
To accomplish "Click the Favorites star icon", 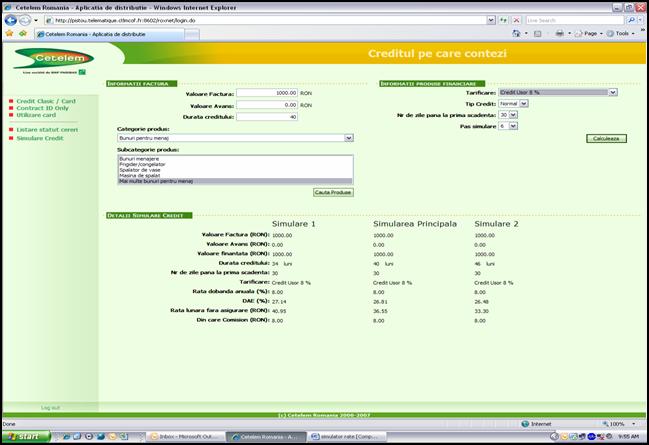I will [x=9, y=33].
